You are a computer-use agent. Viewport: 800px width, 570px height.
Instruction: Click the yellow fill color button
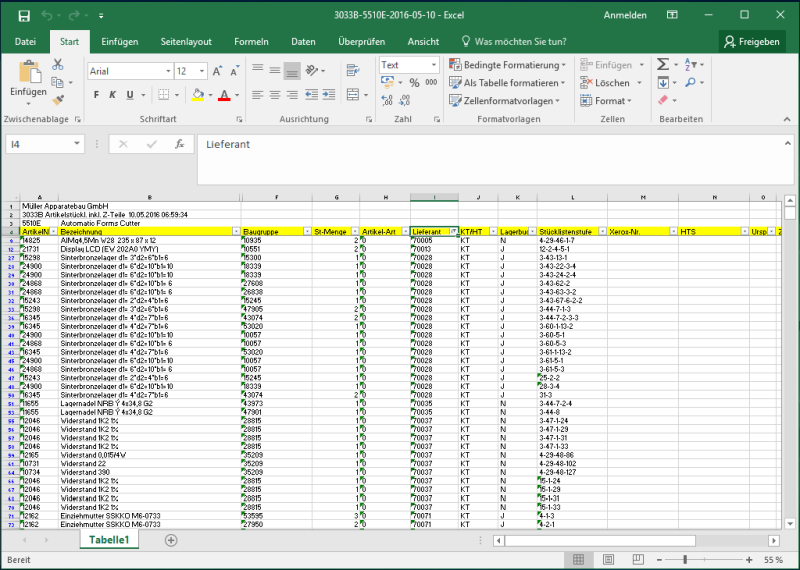coord(198,95)
